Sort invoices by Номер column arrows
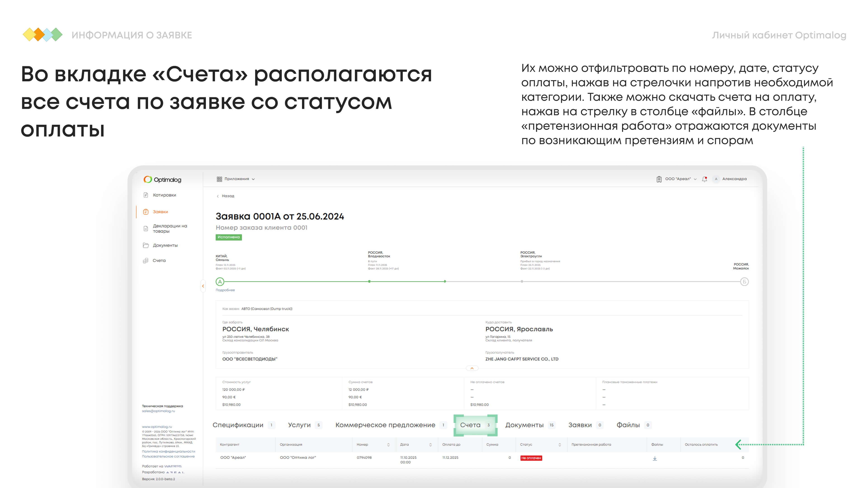 [x=389, y=445]
